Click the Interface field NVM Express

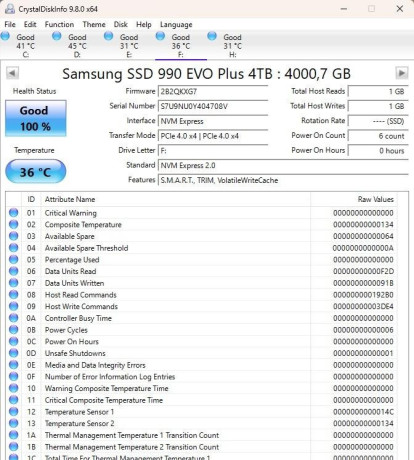[213, 121]
